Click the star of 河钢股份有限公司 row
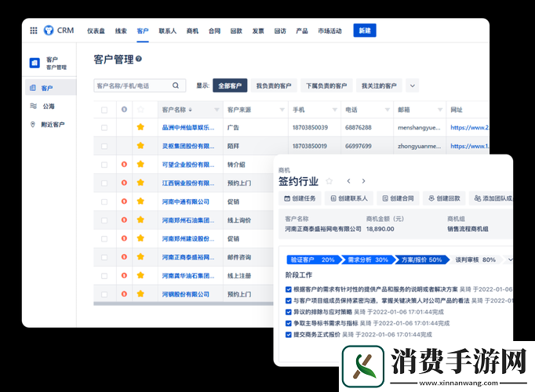Image resolution: width=535 pixels, height=392 pixels. point(140,294)
